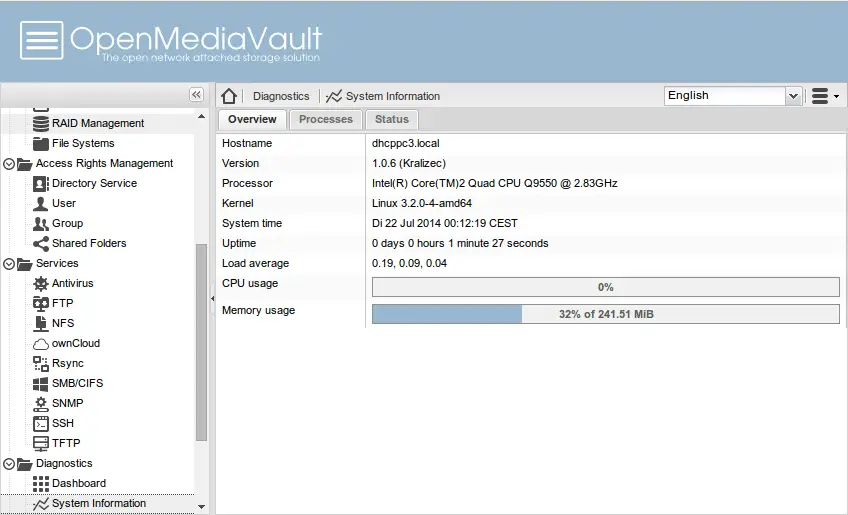Image resolution: width=848 pixels, height=515 pixels.
Task: Click the kernel value Linux 3.2.0-4-amd64
Action: pos(422,203)
